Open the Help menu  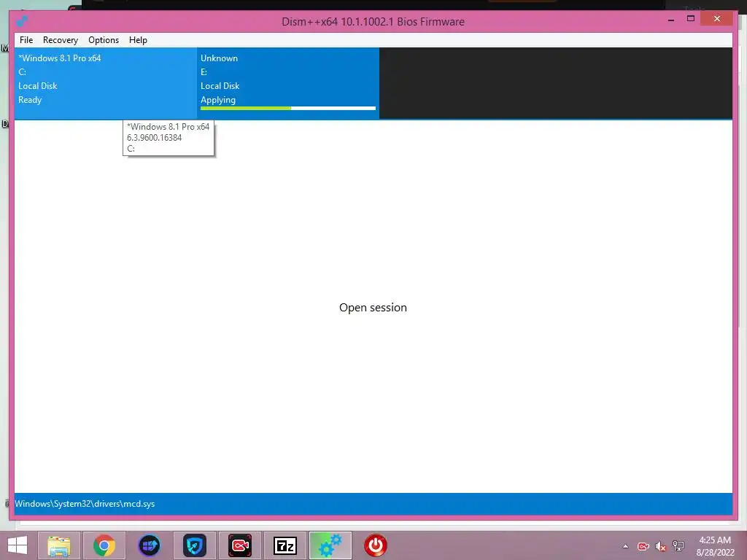(138, 40)
